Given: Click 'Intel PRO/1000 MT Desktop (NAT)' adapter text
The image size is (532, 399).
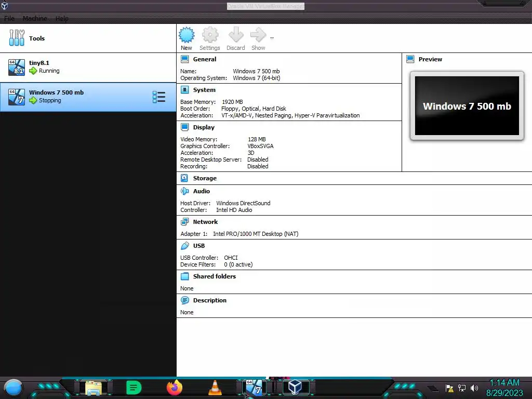Looking at the screenshot, I should pos(256,234).
